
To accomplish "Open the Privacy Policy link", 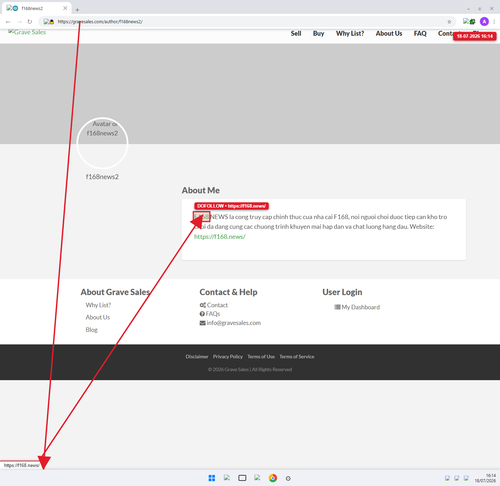I will coord(228,357).
